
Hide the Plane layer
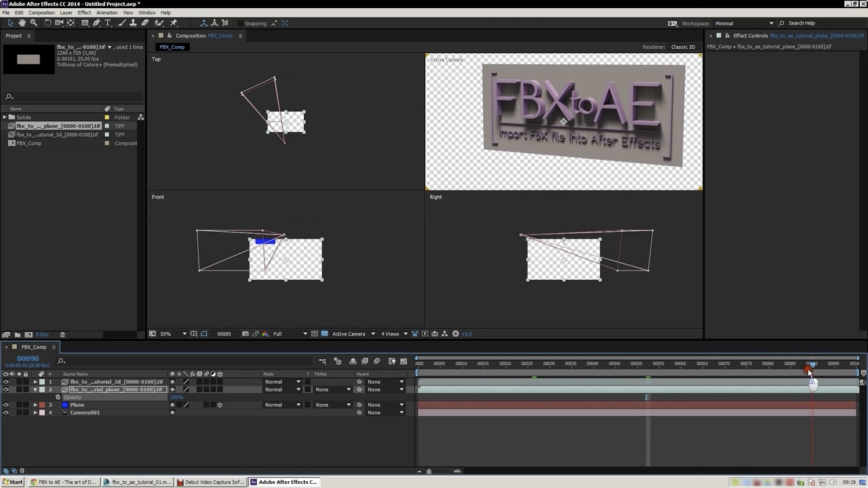(7, 405)
